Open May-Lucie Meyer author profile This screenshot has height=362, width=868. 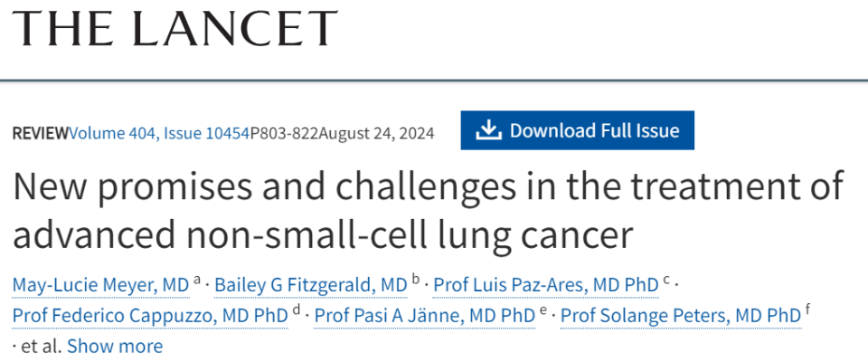click(100, 286)
